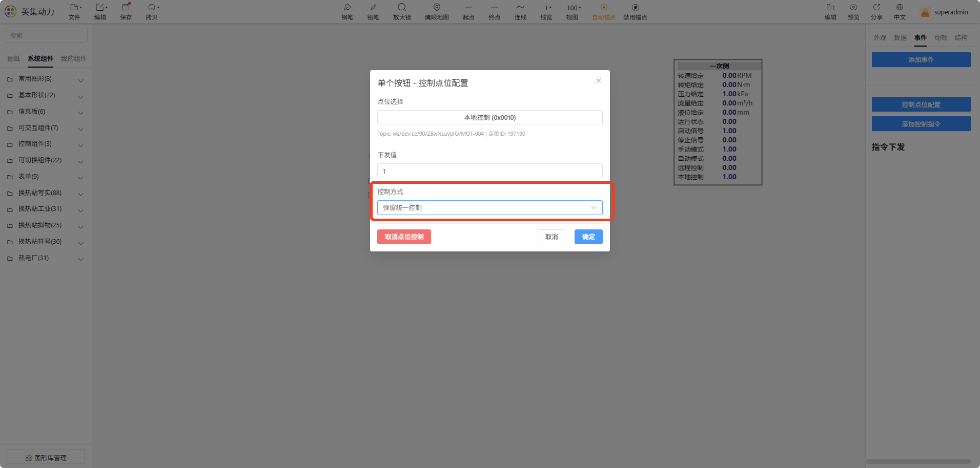
Task: Toggle 自动锚点 auto anchor
Action: [604, 11]
